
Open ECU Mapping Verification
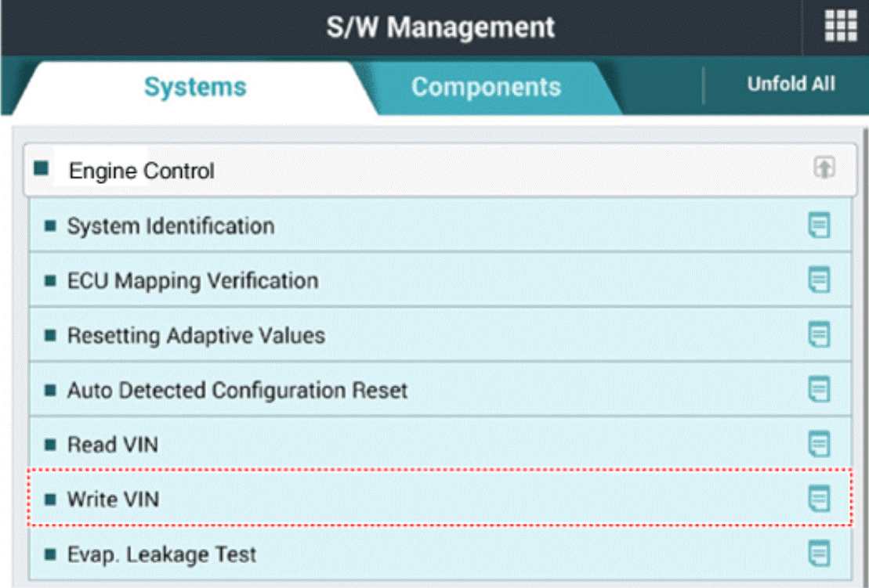tap(192, 280)
